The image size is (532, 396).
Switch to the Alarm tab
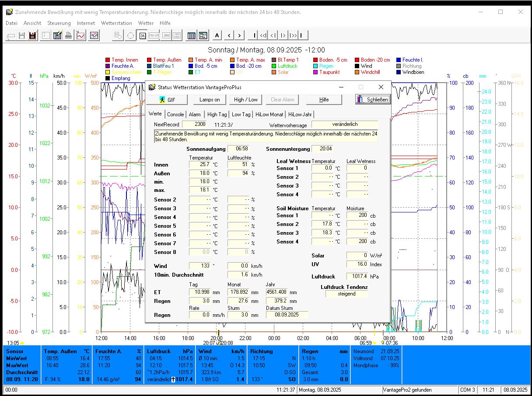(195, 115)
